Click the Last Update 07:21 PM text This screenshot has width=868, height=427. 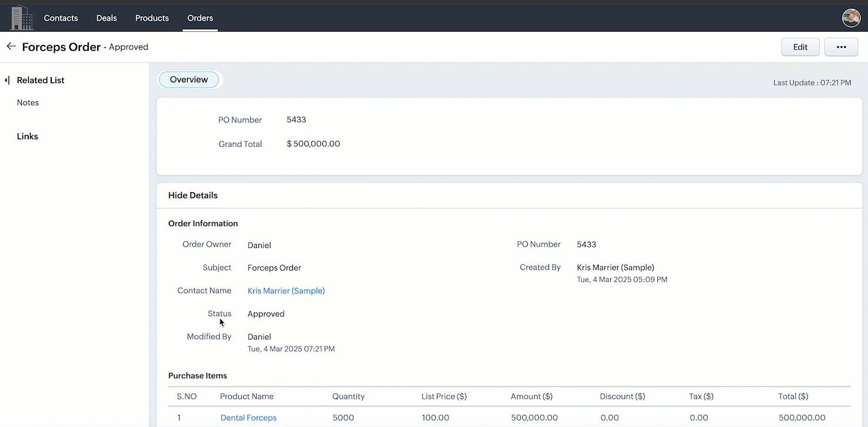[x=812, y=83]
